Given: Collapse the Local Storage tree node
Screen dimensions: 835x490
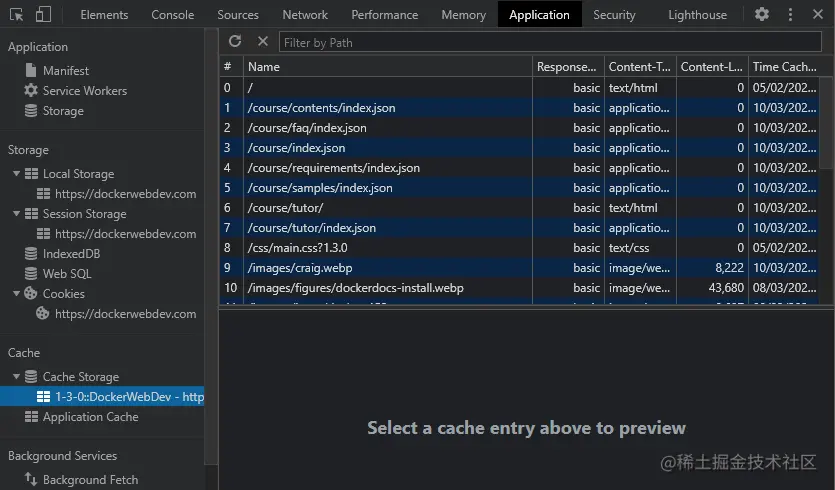Looking at the screenshot, I should [x=17, y=174].
